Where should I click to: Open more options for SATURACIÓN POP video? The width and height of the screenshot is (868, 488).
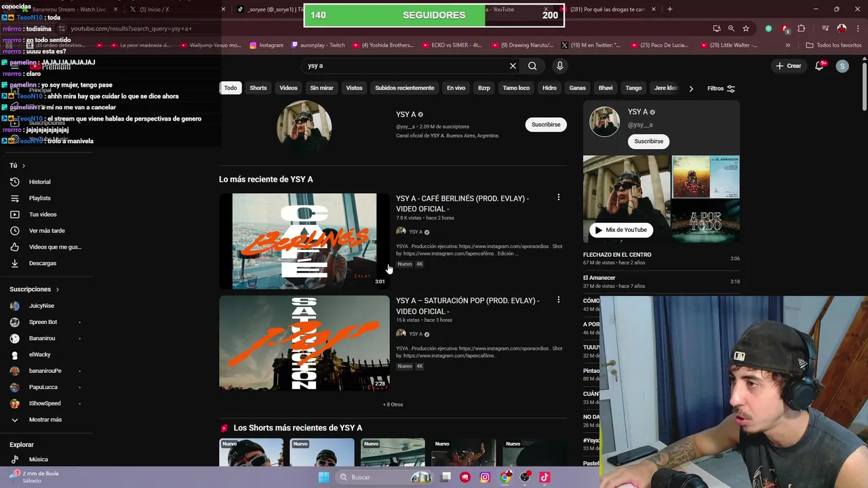point(558,300)
